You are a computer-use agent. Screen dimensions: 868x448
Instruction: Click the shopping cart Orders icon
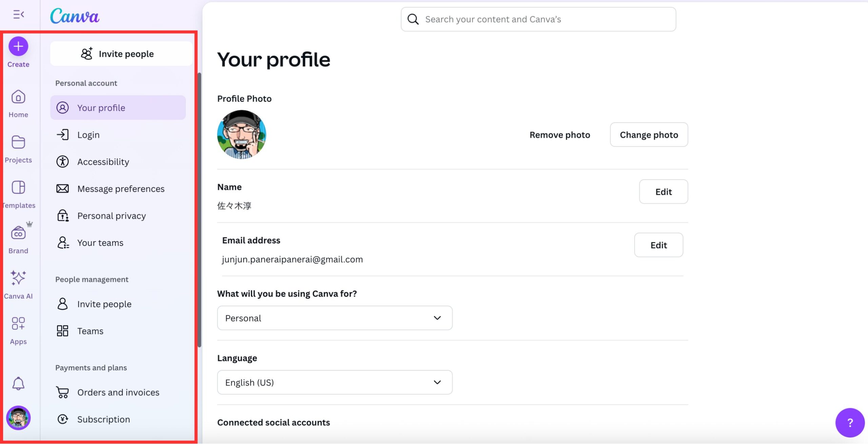63,392
